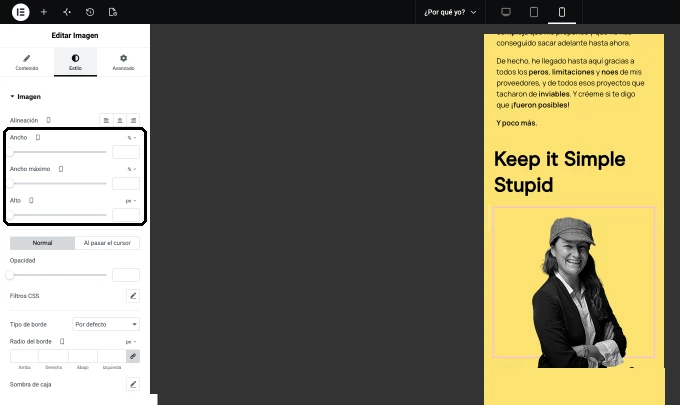
Task: Focus the Alto value field
Action: 126,215
